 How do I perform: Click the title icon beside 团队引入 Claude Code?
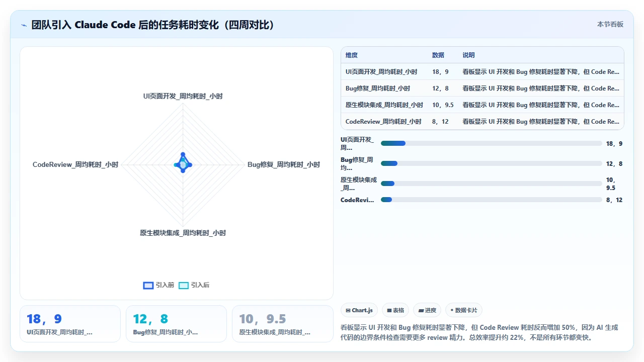pyautogui.click(x=24, y=25)
